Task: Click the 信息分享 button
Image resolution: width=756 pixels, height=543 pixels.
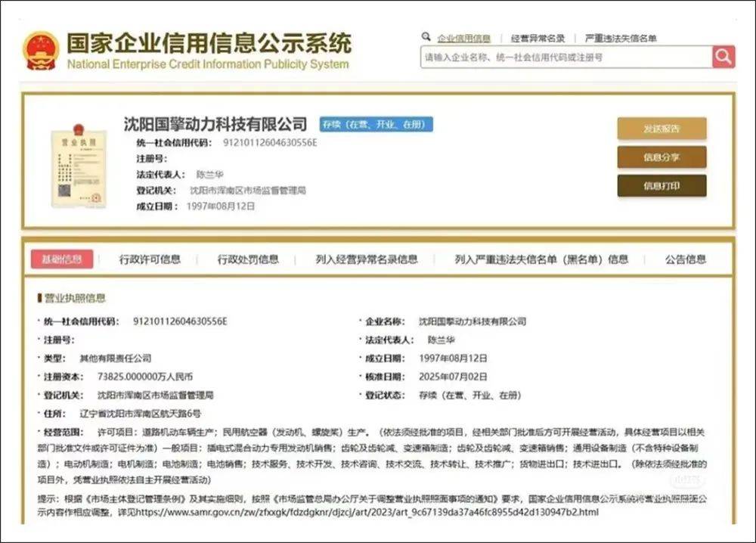Action: pyautogui.click(x=662, y=157)
